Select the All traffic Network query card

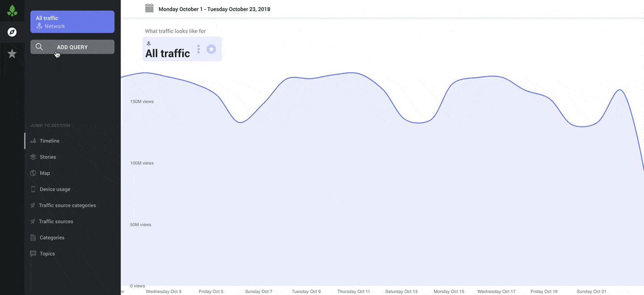tap(72, 22)
